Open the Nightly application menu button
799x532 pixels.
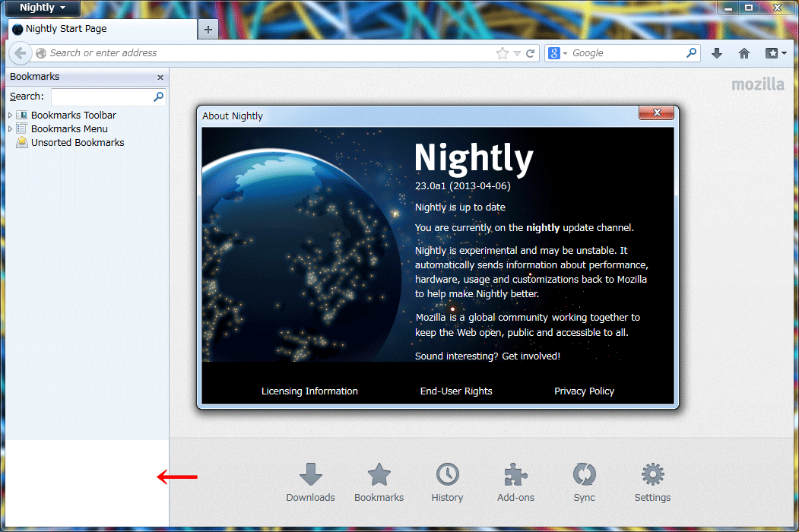(43, 8)
